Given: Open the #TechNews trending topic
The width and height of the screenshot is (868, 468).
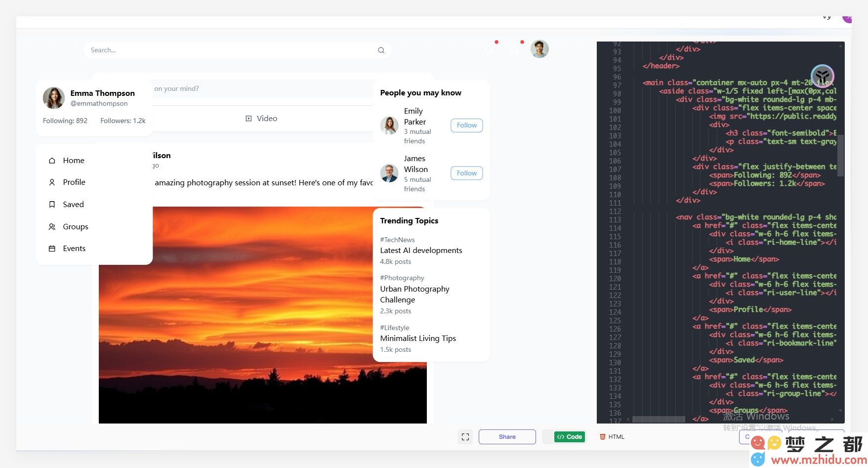Looking at the screenshot, I should [397, 240].
